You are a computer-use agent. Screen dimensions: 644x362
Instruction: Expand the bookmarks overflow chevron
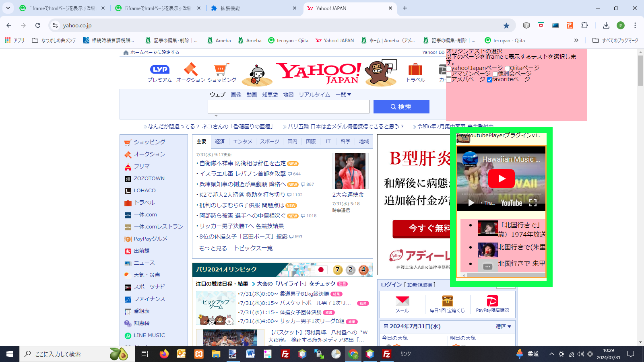coord(577,40)
